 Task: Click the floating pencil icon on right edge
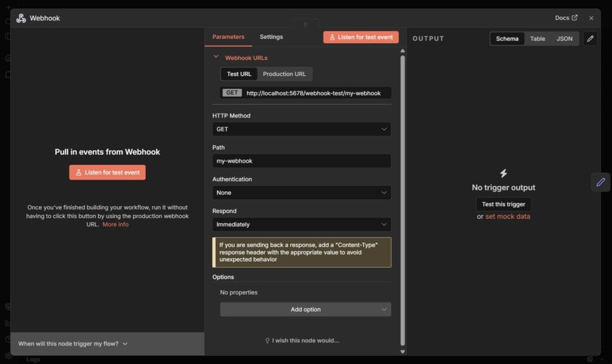tap(601, 182)
